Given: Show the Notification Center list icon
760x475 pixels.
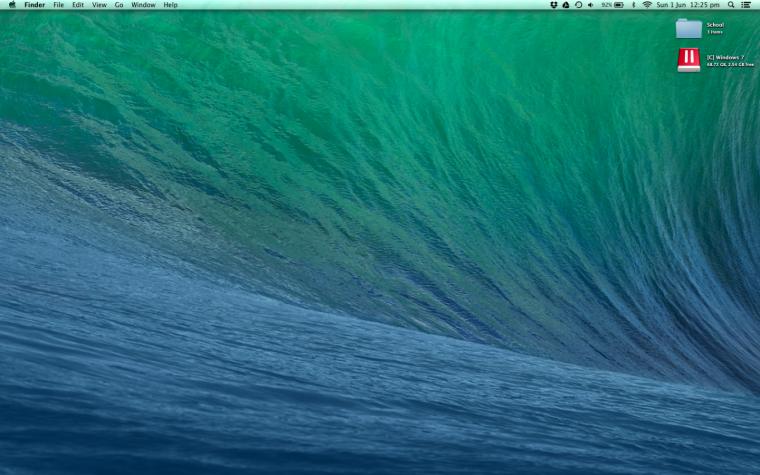Looking at the screenshot, I should coord(745,5).
